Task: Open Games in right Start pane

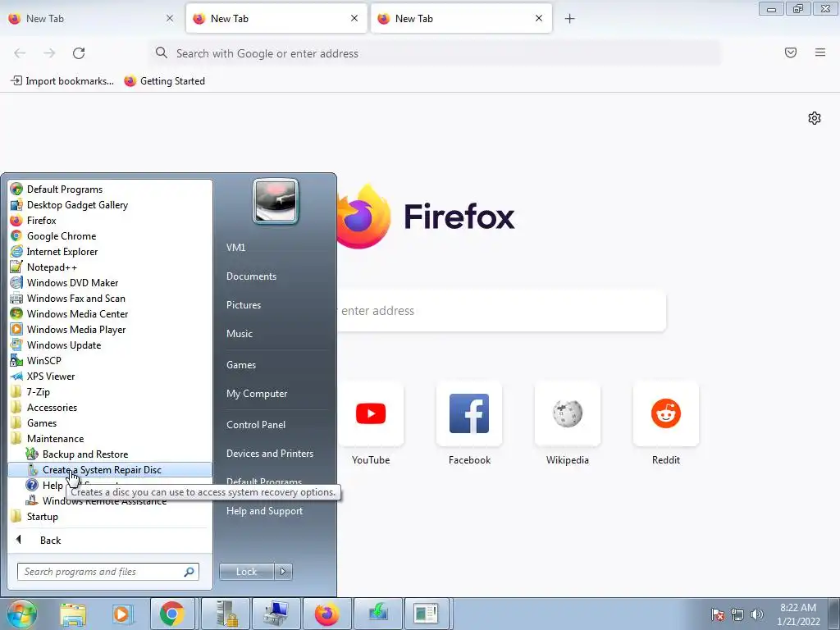Action: point(241,365)
